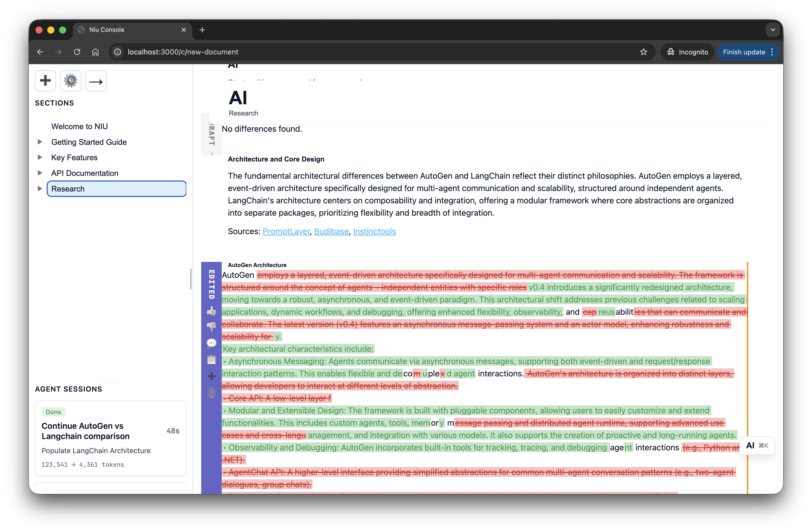
Task: Open a new browser tab
Action: pyautogui.click(x=202, y=30)
